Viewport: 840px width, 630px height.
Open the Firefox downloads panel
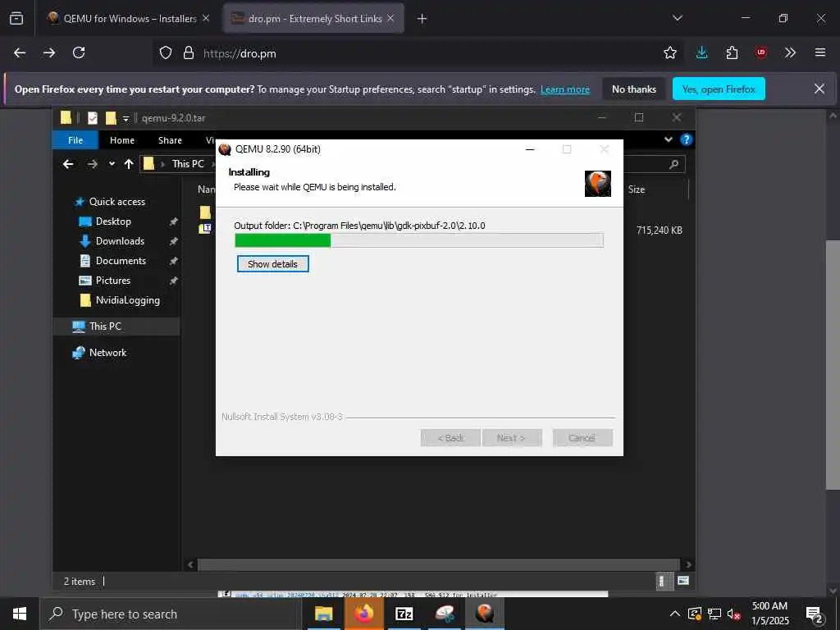702,52
